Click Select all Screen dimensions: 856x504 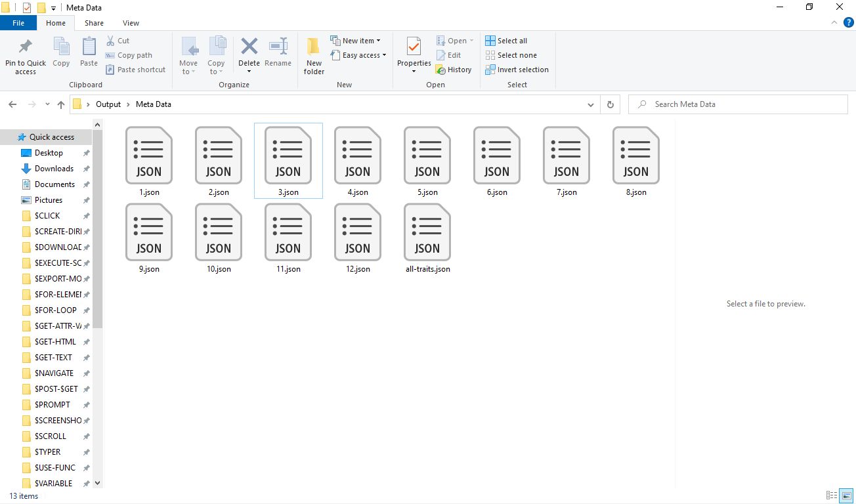click(506, 41)
